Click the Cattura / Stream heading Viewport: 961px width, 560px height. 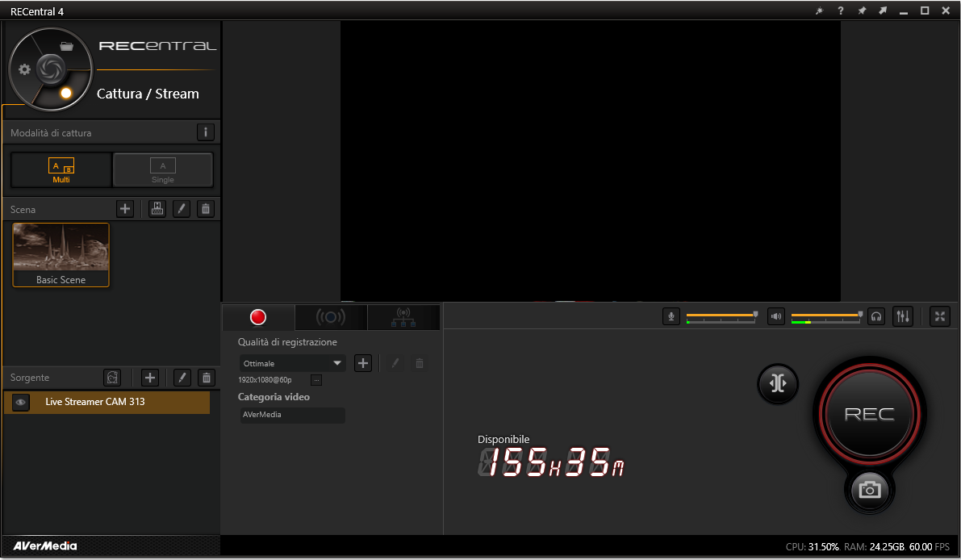coord(148,94)
